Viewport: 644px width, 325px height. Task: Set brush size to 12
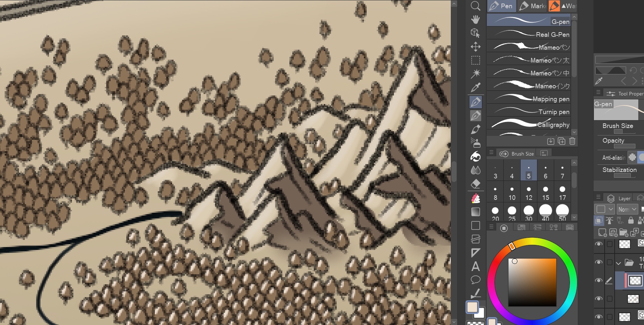(x=529, y=193)
